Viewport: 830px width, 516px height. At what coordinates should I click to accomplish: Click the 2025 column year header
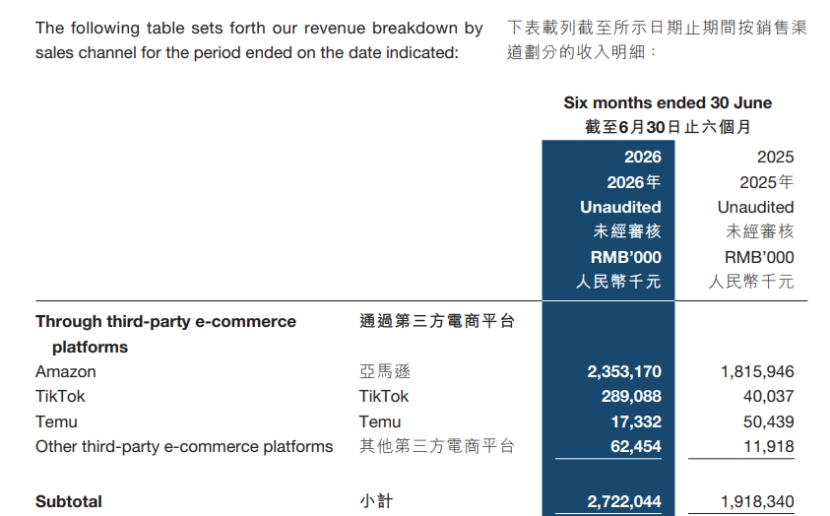click(x=775, y=157)
